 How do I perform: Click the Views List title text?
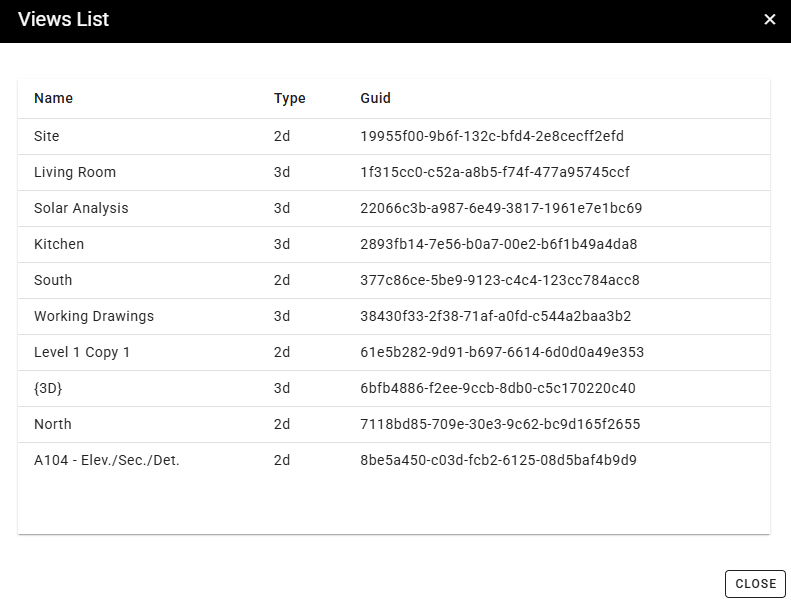64,20
